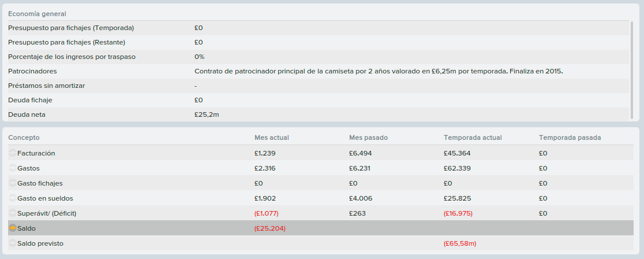Select the Presupuesto para fichajes (Temporada) row

[x=319, y=28]
